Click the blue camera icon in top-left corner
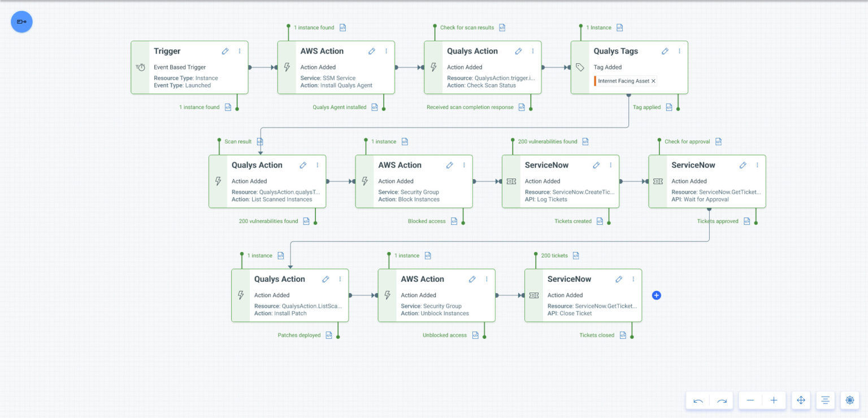Viewport: 868px width, 418px height. [21, 21]
